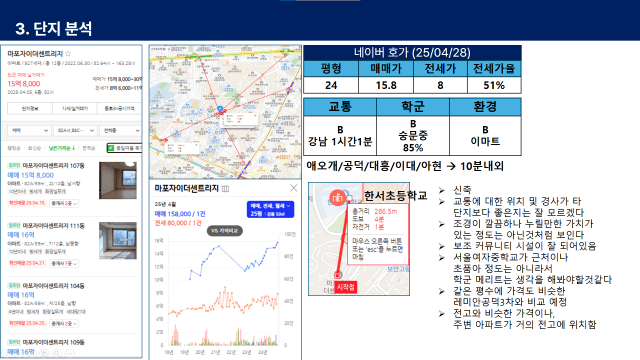Open the 동호수/공시가격 tab
Screen dimensions: 640x360
point(120,109)
